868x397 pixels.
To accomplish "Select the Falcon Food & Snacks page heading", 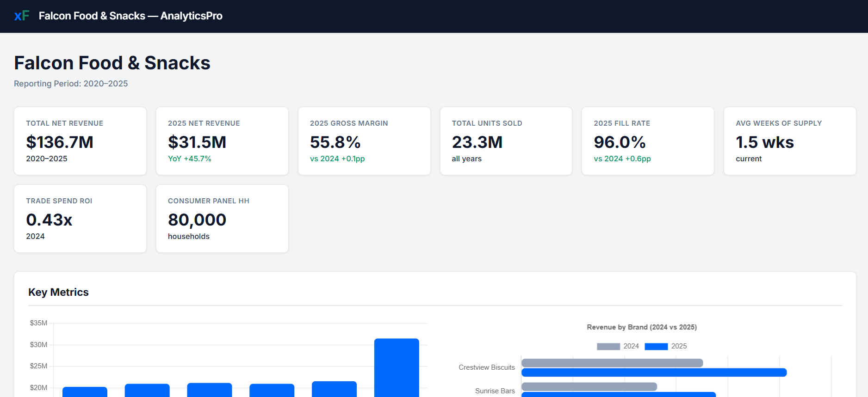I will 112,63.
